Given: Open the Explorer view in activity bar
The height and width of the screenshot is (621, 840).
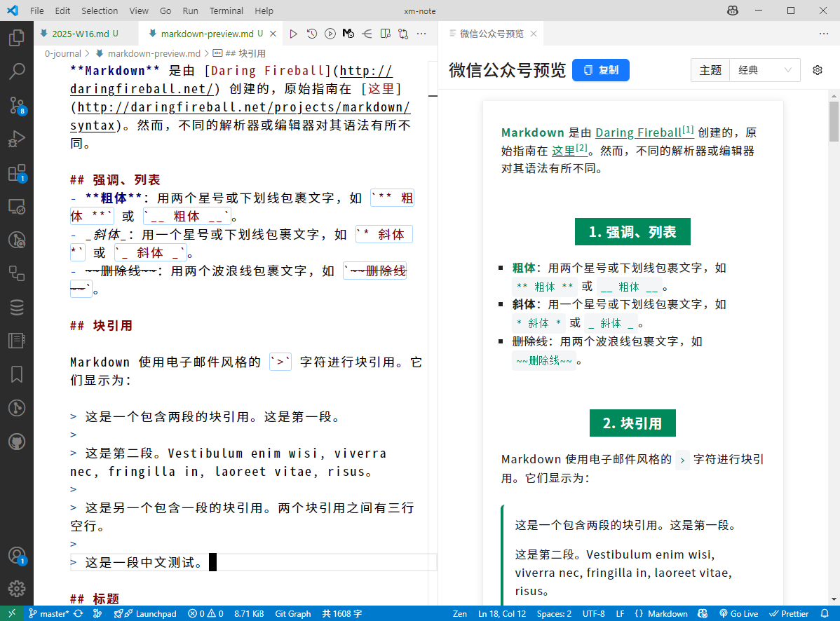Looking at the screenshot, I should 17,37.
